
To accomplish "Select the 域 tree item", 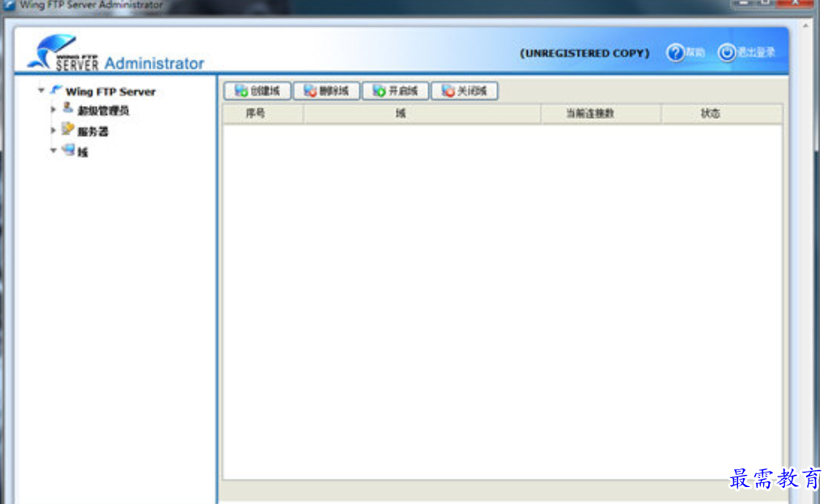I will [x=83, y=153].
